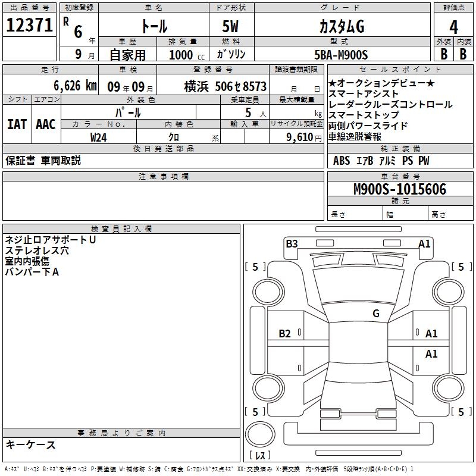Select the B2 mark on left door
The width and height of the screenshot is (476, 476).
pos(284,334)
